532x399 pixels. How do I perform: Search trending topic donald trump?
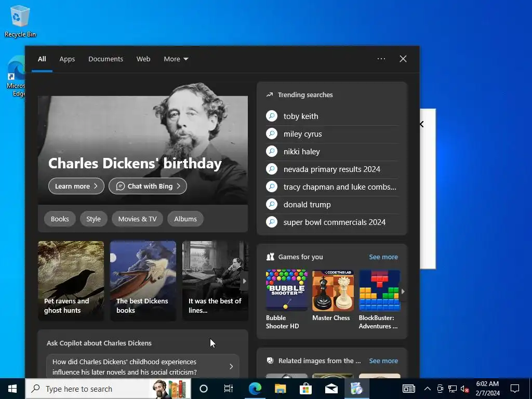[332, 205]
